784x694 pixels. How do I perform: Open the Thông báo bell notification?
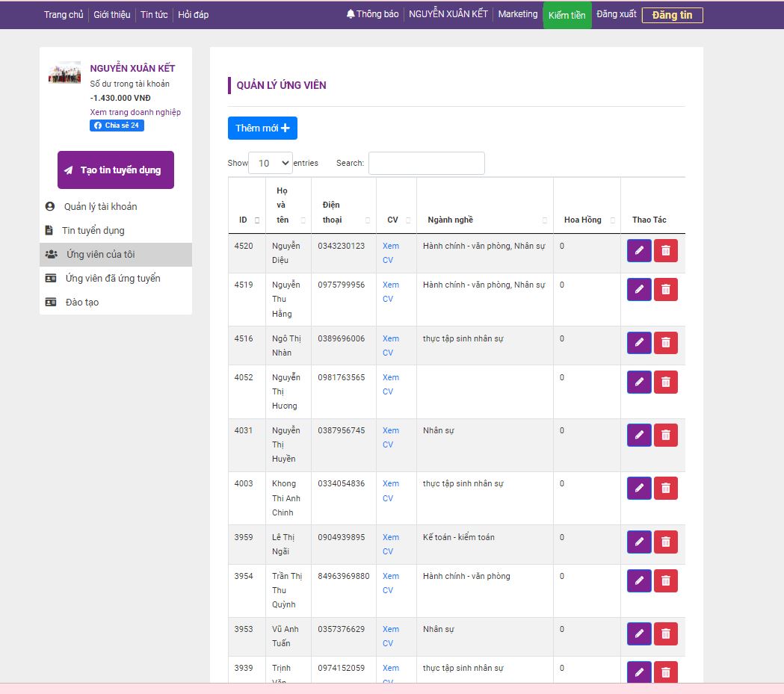[x=372, y=14]
